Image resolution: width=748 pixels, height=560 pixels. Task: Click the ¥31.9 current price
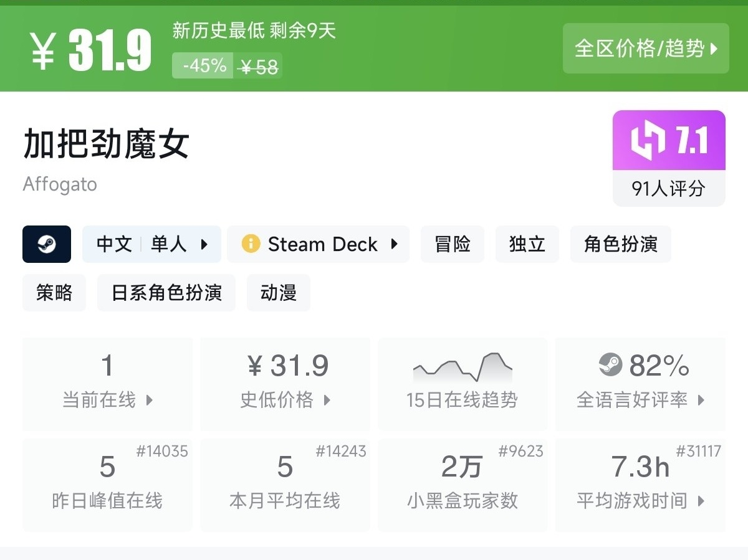click(x=91, y=50)
